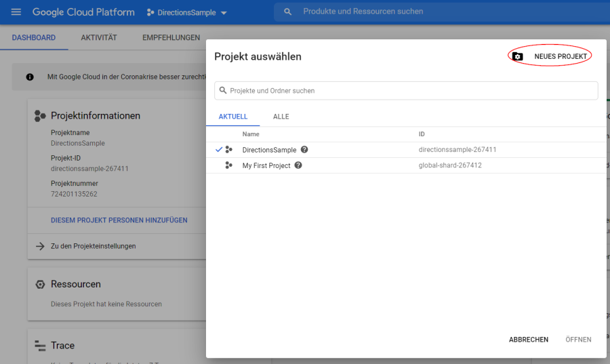
Task: Switch to the ALLE tab
Action: (x=281, y=117)
